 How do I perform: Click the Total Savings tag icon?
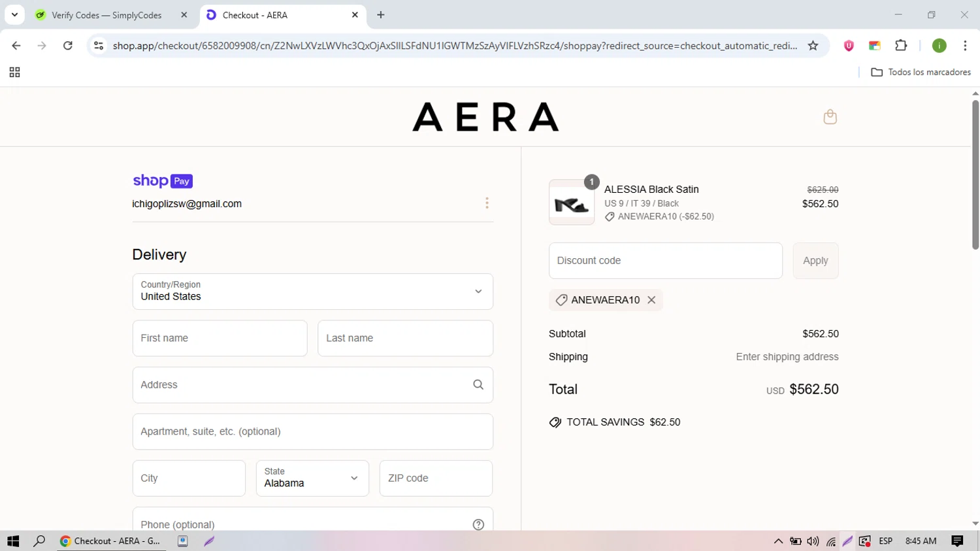(555, 422)
